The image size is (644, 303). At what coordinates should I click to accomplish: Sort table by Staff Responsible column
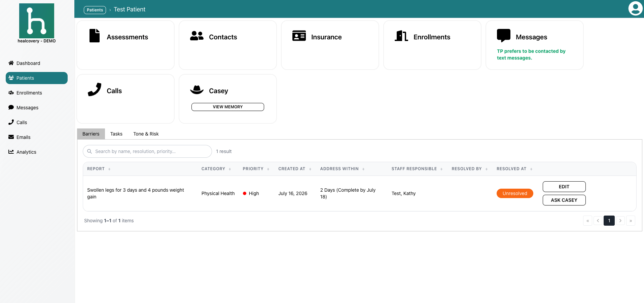pyautogui.click(x=417, y=169)
